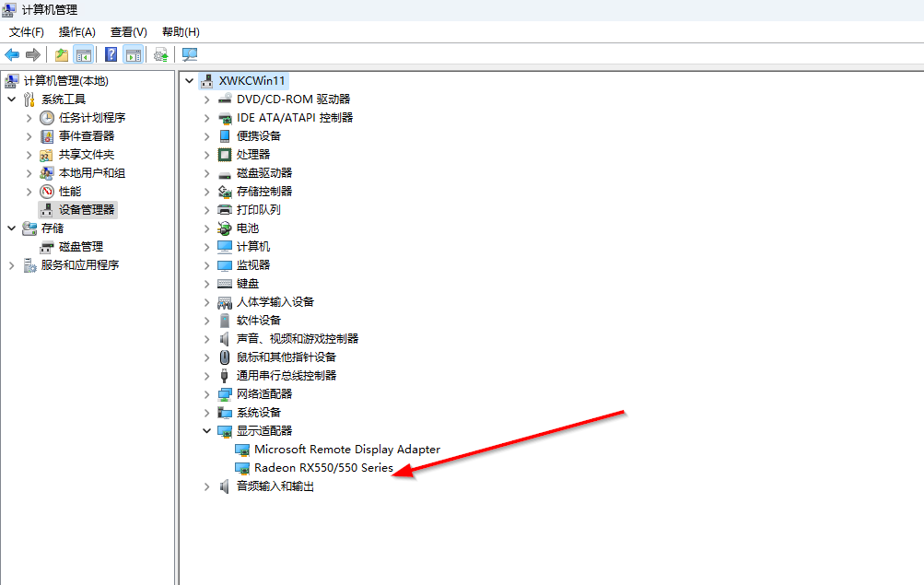Open the blue Help question mark icon

pos(111,54)
